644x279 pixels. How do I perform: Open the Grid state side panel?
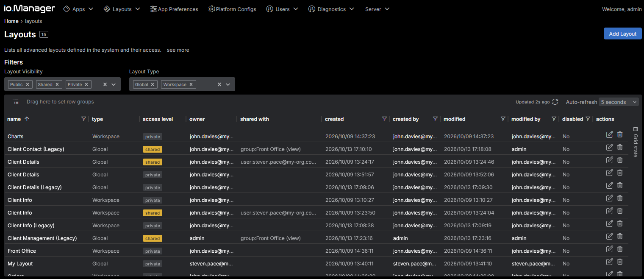tap(636, 142)
